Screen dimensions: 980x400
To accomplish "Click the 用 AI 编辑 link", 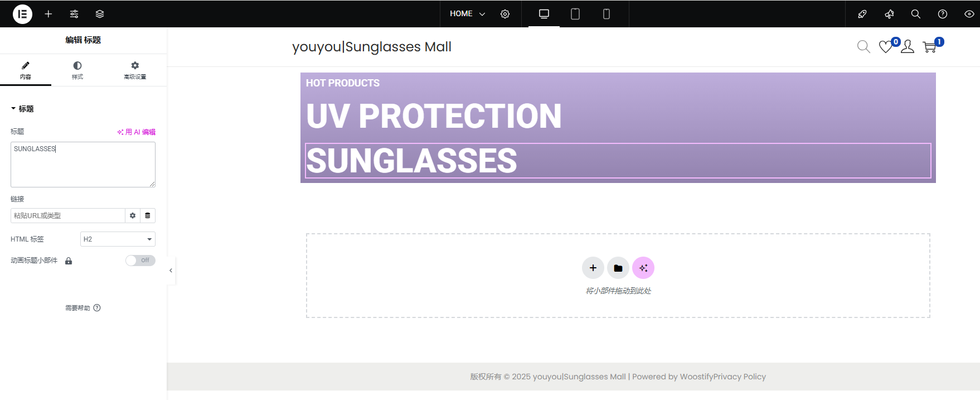I will pos(137,132).
